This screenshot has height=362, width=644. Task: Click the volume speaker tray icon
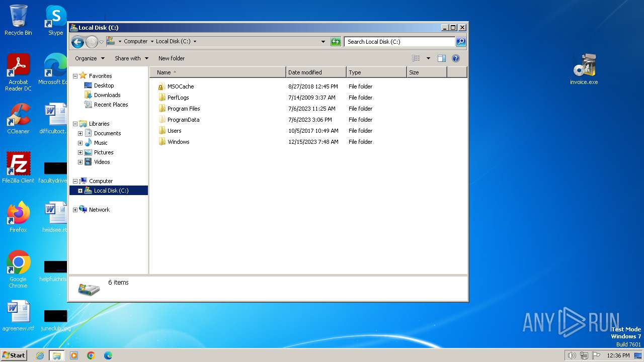(x=572, y=355)
